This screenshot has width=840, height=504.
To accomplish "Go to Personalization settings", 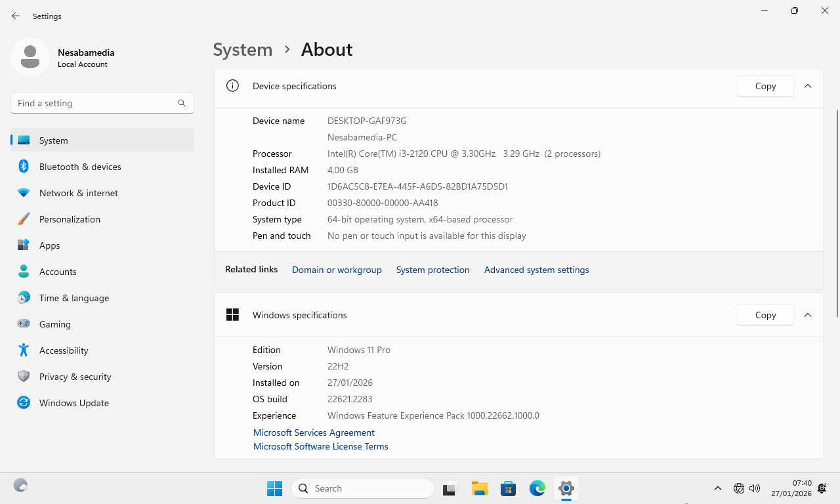I will pos(70,219).
